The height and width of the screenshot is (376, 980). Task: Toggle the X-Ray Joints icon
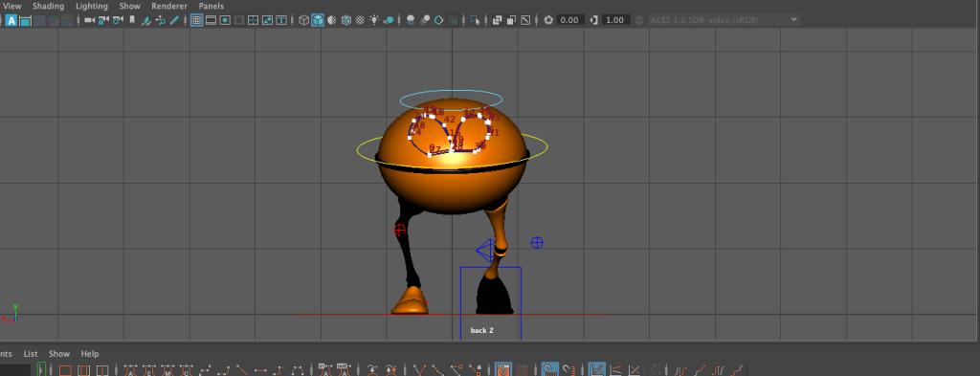tap(525, 20)
